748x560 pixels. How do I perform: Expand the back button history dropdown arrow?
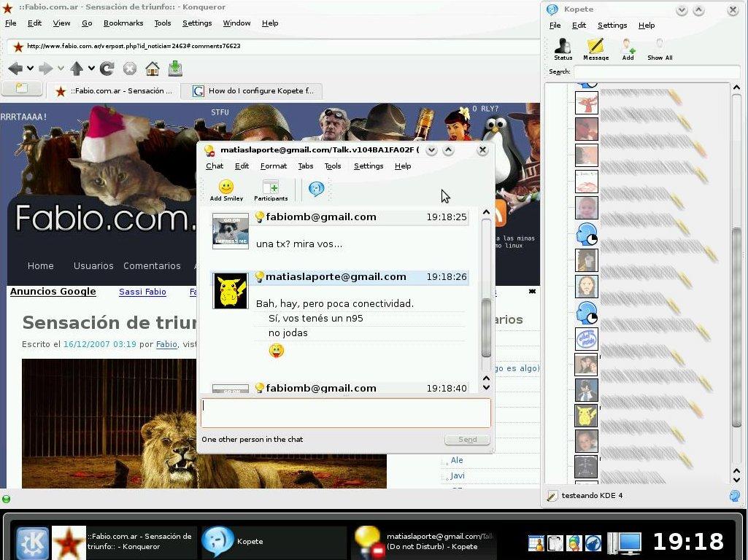click(x=30, y=69)
